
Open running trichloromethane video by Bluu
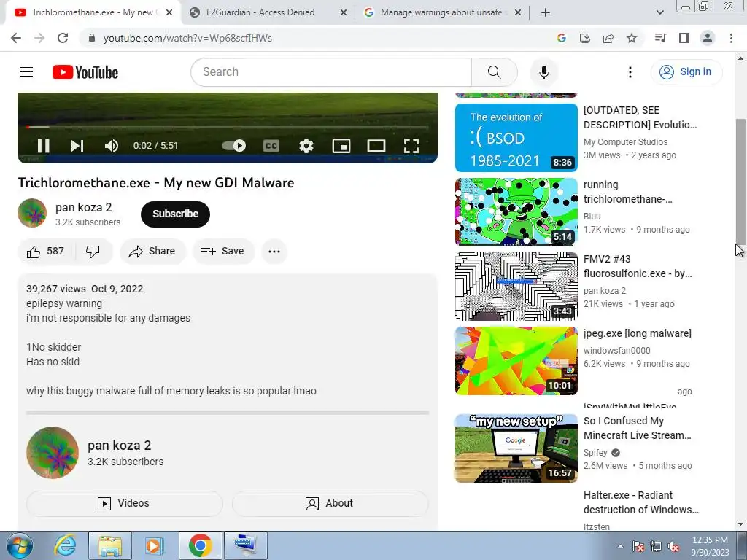(x=516, y=212)
